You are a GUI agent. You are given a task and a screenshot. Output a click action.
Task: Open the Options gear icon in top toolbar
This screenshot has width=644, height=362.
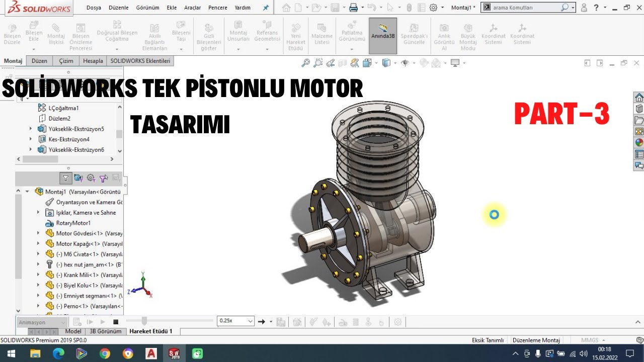point(433,8)
